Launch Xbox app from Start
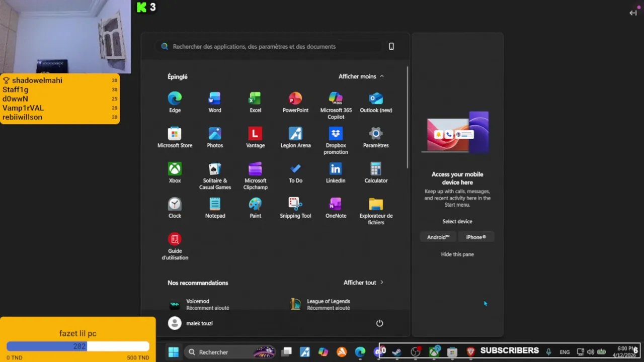The height and width of the screenshot is (362, 644). tap(175, 173)
